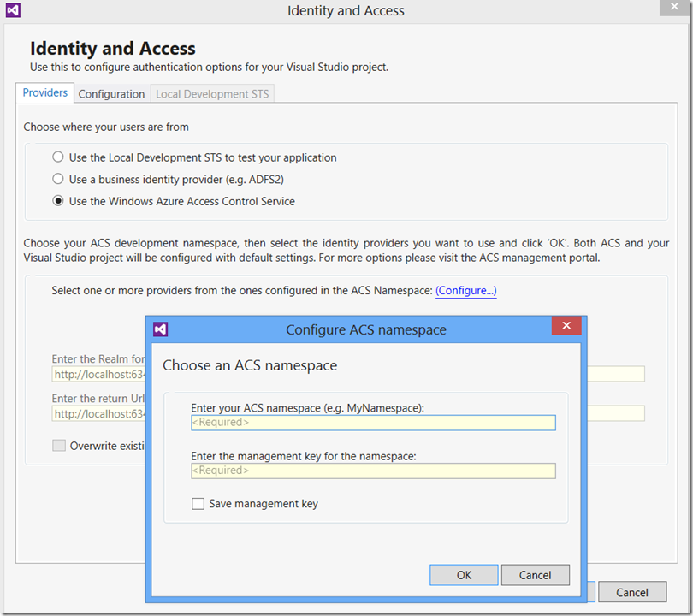Click 'Enter your ACS namespace' label
The height and width of the screenshot is (616, 693).
[x=308, y=408]
